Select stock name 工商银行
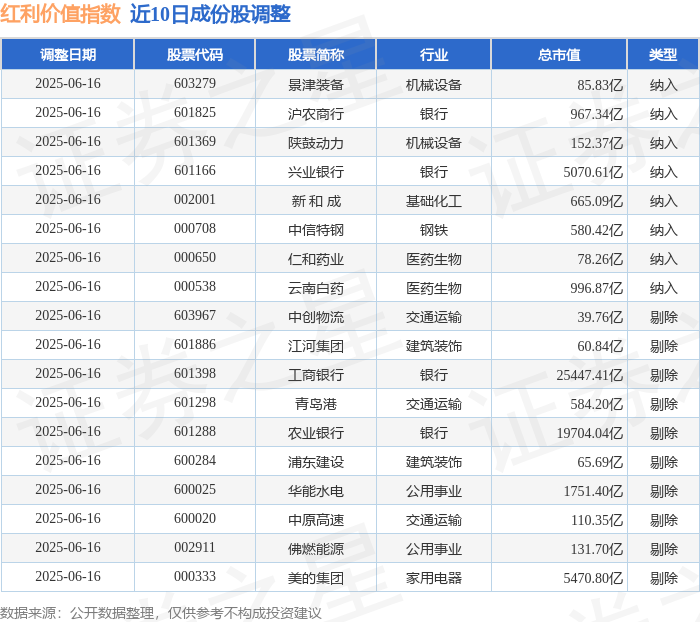The image size is (700, 622). click(x=316, y=375)
